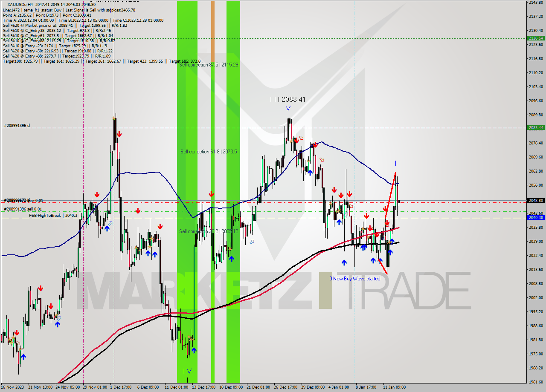Viewport: 546px width, 392px height.
Task: Click the '29 Nov 01:00' time axis label
Action: 95,387
